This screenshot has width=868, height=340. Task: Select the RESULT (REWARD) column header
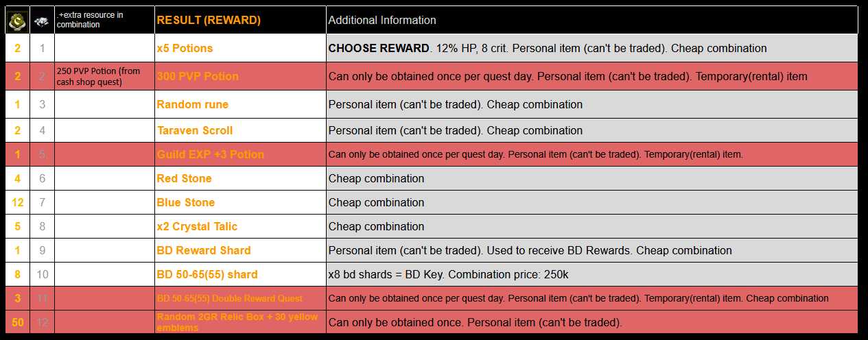(209, 21)
